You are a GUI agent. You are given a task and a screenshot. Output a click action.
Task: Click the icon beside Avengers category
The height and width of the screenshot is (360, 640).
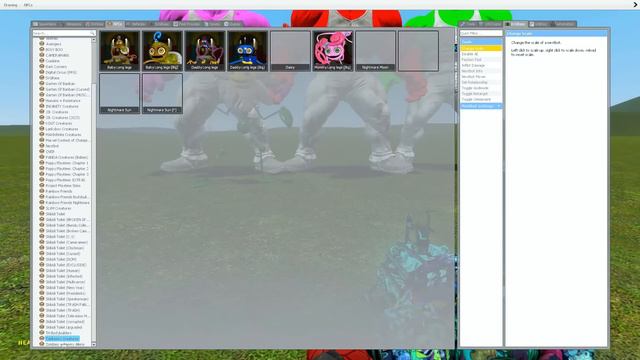click(42, 44)
